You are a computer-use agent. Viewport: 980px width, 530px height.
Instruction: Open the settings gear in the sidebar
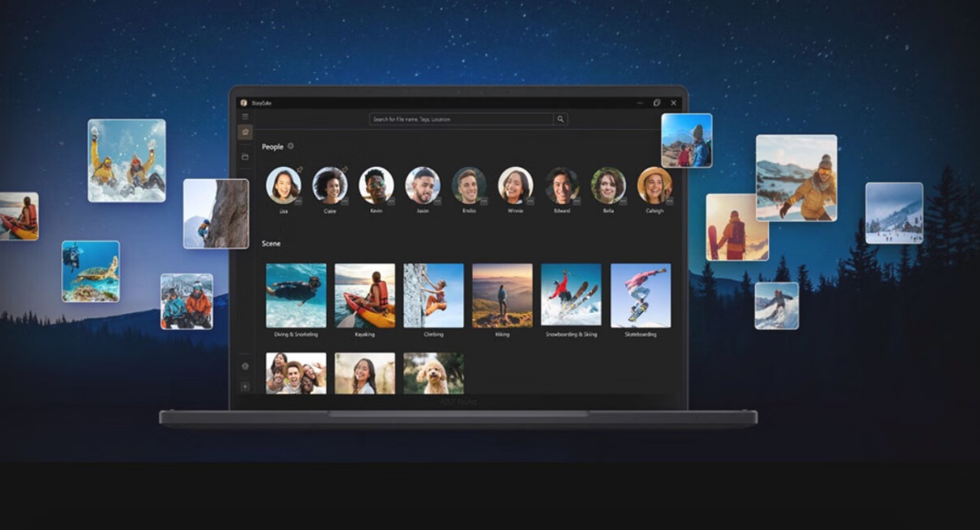(245, 366)
